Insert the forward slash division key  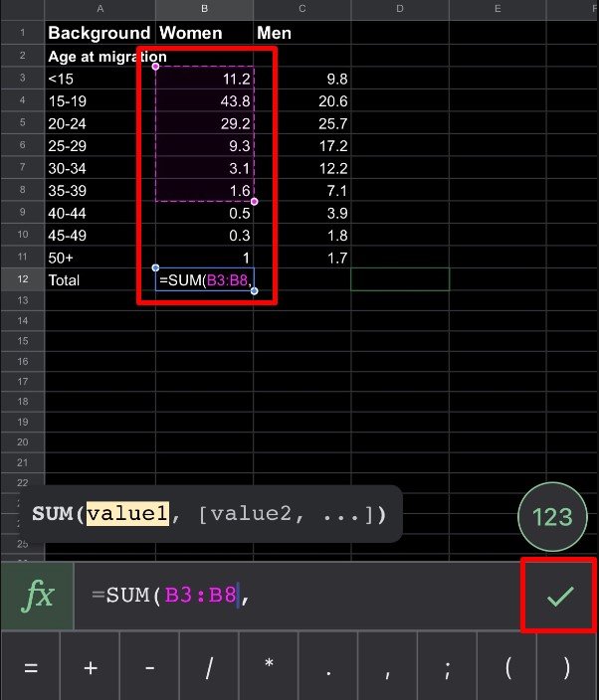(209, 667)
